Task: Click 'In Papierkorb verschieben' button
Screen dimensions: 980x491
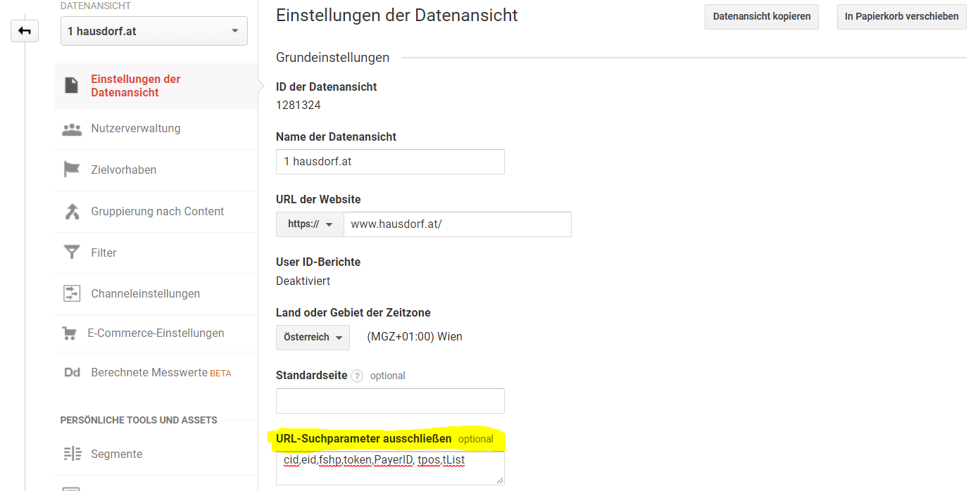Action: click(x=901, y=16)
